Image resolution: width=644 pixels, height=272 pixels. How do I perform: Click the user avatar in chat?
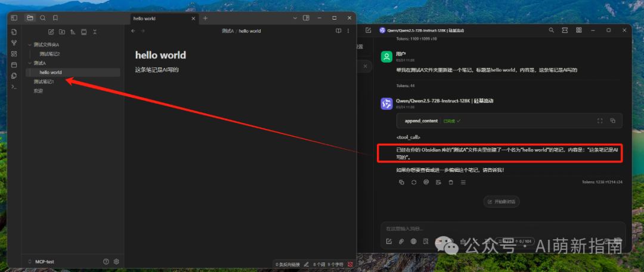[386, 57]
